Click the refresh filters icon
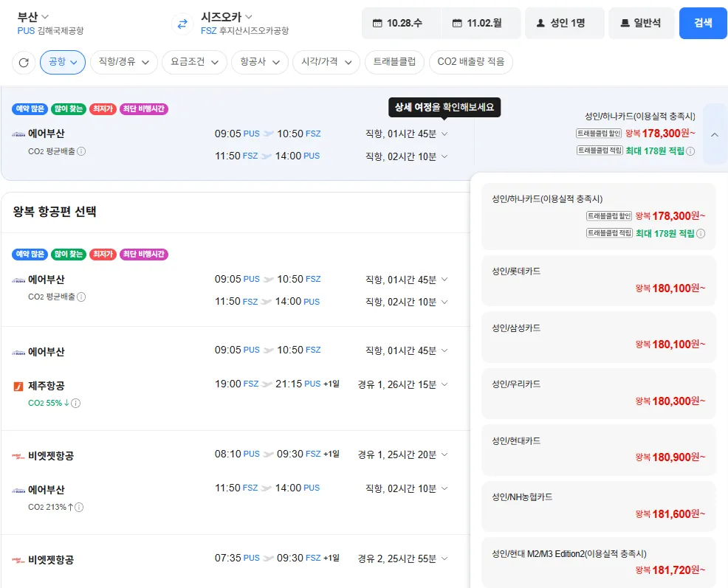This screenshot has height=588, width=728. point(24,62)
